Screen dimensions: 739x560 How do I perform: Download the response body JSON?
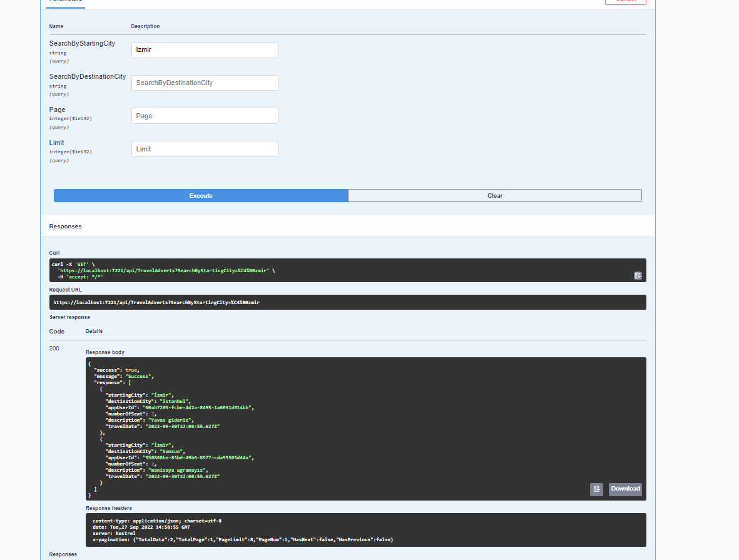click(624, 489)
